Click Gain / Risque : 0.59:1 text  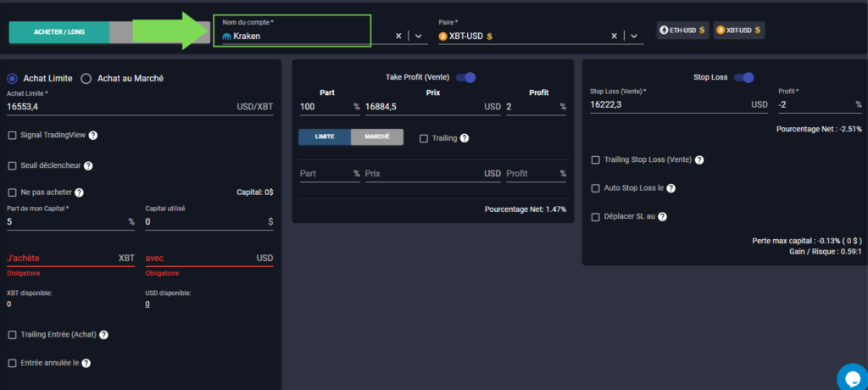[826, 252]
